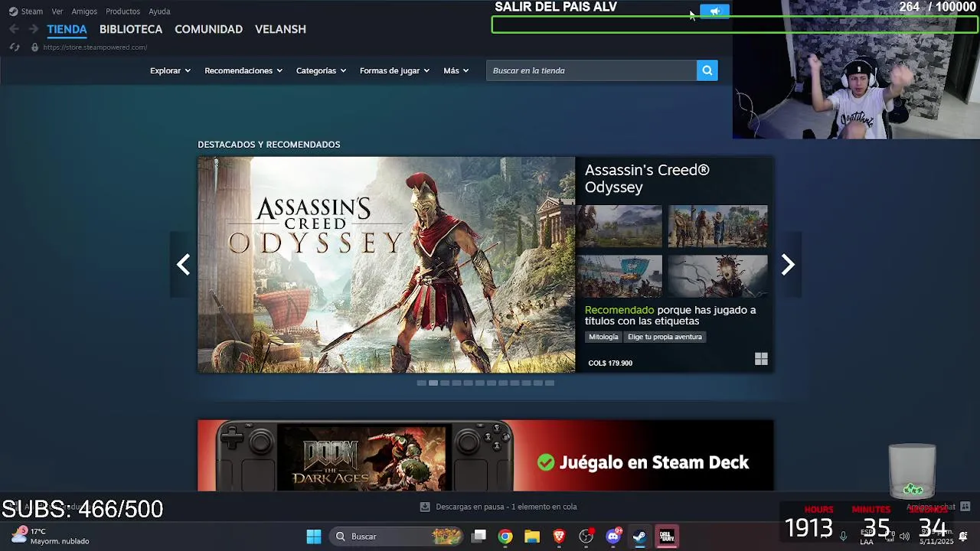Open the friends and chat icon
The image size is (980, 551).
[965, 507]
